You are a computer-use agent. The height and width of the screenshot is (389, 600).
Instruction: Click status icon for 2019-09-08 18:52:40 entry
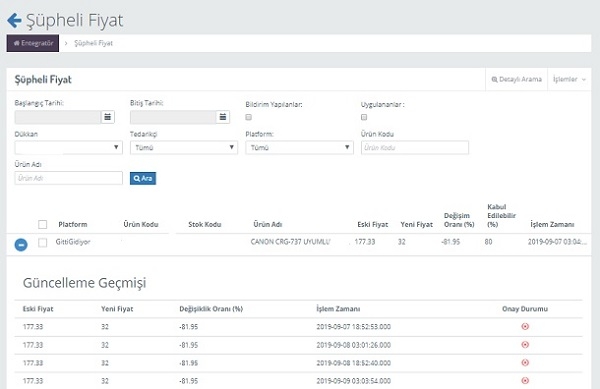525,362
